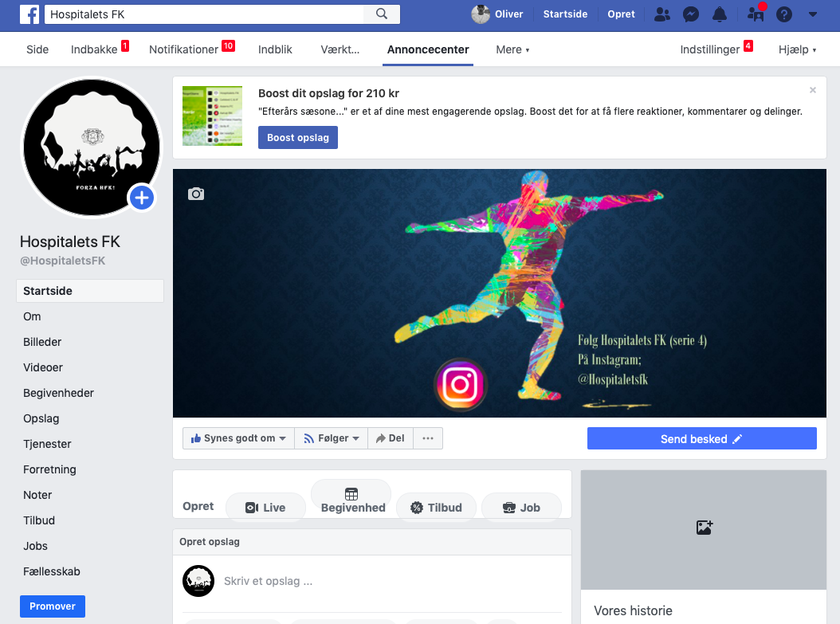Create a Tilbud offer
Viewport: 840px width, 624px height.
pyautogui.click(x=436, y=507)
